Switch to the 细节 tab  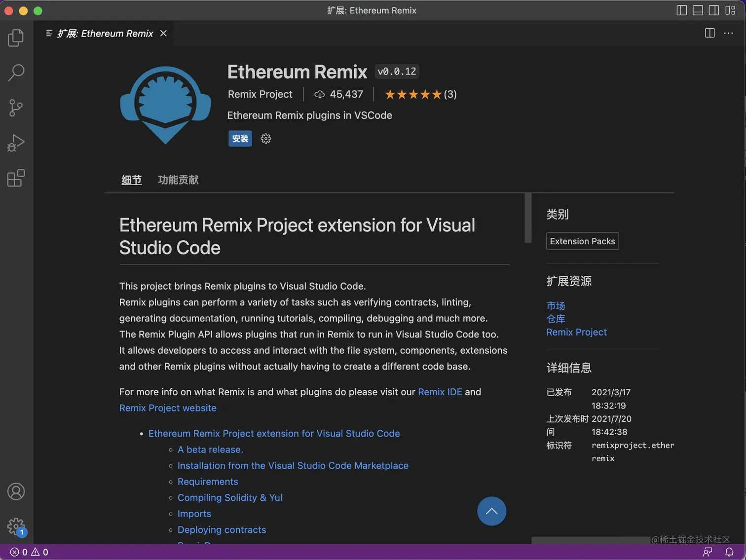click(x=132, y=180)
